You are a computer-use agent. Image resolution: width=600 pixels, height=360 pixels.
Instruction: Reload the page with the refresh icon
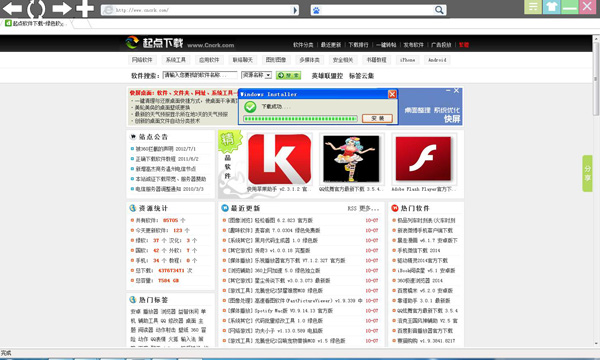[36, 8]
